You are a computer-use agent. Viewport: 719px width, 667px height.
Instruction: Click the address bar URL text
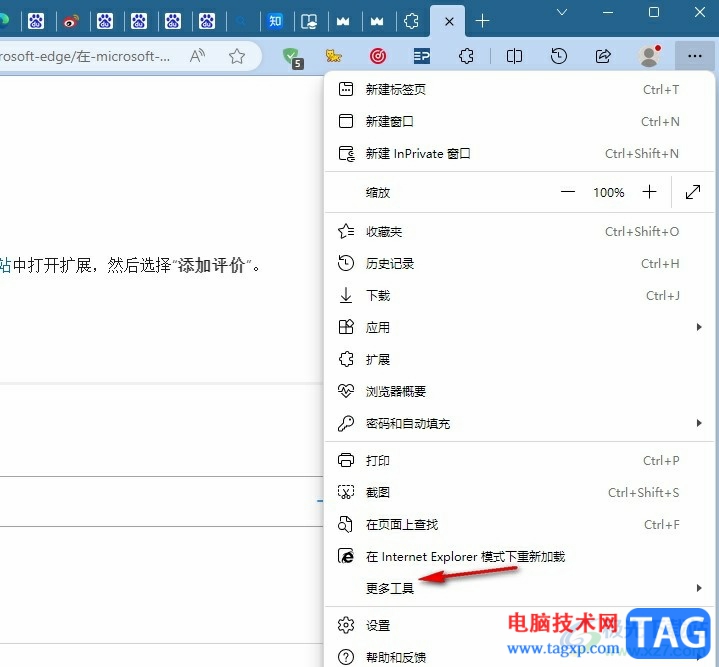tap(85, 56)
